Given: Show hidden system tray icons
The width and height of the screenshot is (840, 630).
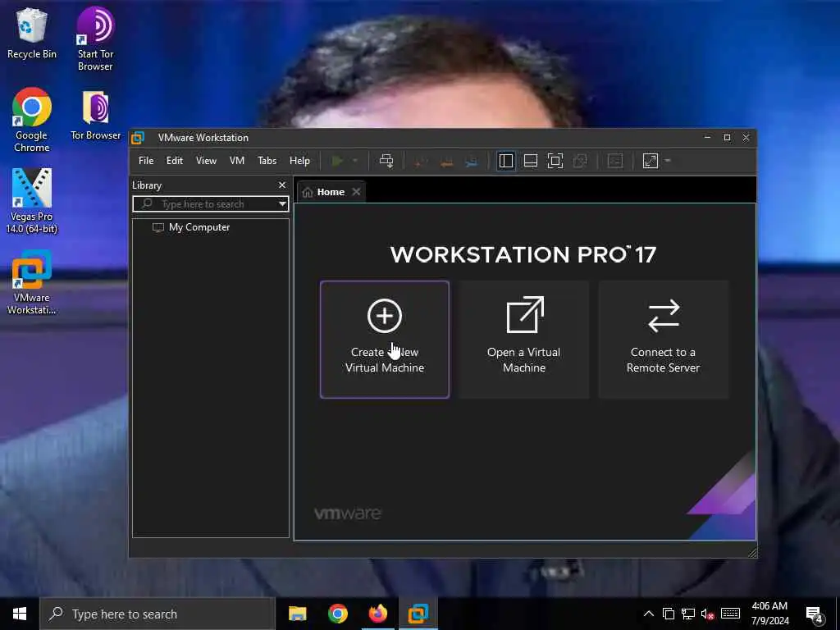Looking at the screenshot, I should point(648,614).
